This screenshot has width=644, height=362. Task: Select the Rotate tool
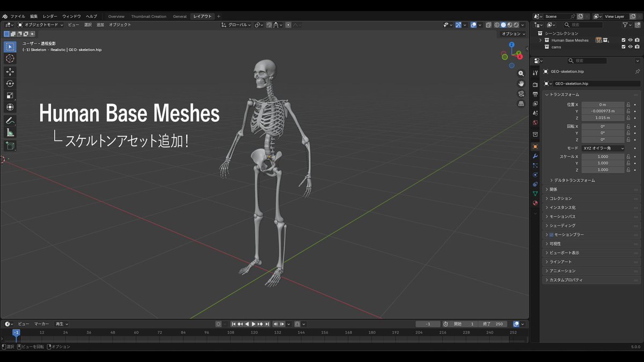10,83
